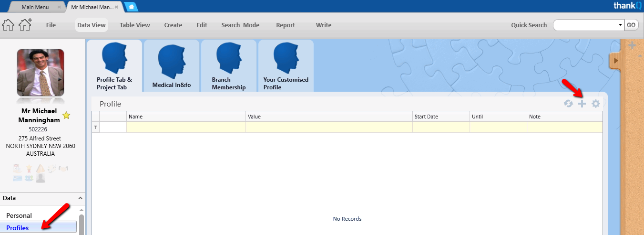Click the contact ID 502226
Screen dimensions: 644x235
[x=38, y=129]
